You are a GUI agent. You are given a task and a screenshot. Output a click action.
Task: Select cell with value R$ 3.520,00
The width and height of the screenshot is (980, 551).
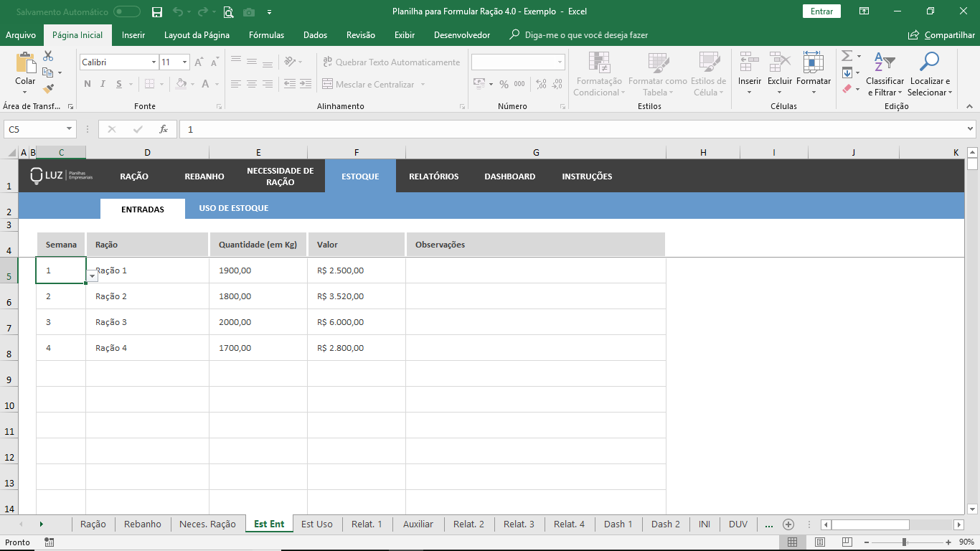357,296
